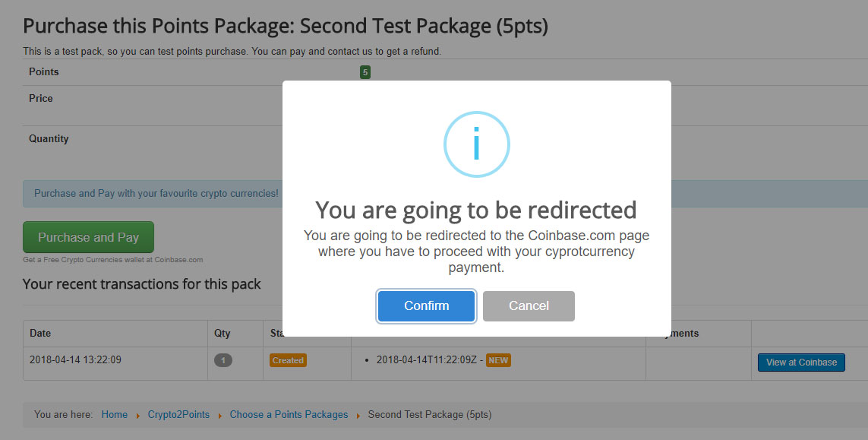Click the arrow before Second Test Package
The width and height of the screenshot is (868, 440).
click(358, 415)
